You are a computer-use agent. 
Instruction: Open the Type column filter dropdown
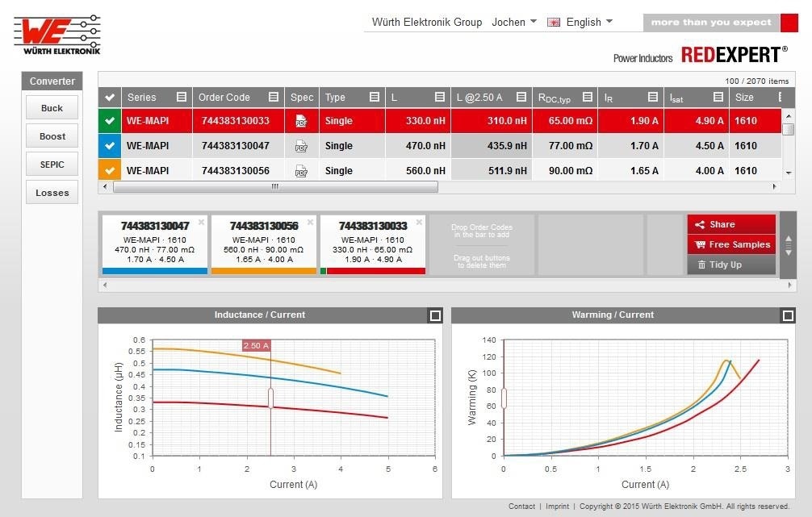pyautogui.click(x=375, y=97)
